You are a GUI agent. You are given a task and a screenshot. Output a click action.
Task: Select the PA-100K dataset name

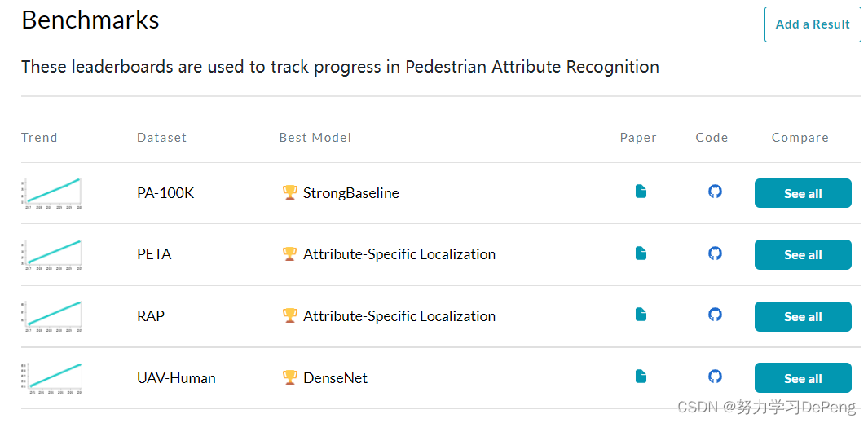tap(165, 193)
